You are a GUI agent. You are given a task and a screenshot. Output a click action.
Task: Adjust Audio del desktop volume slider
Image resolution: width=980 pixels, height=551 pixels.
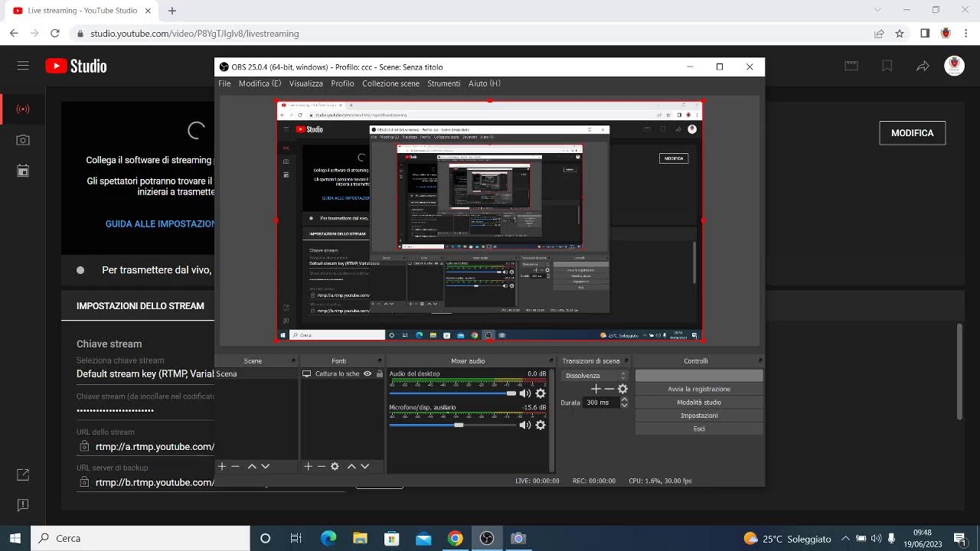tap(453, 393)
